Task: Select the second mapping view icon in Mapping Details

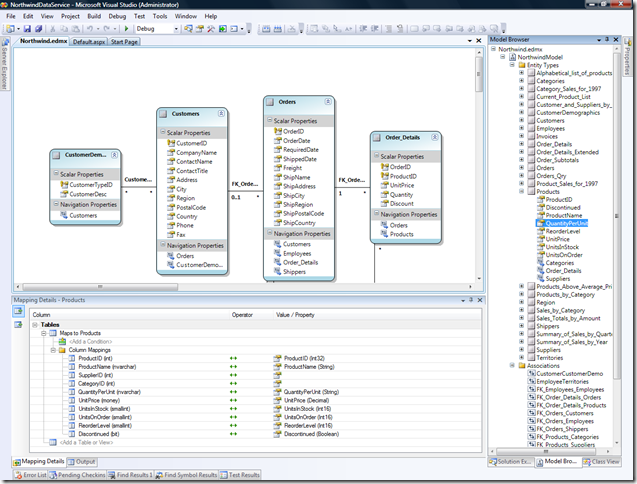Action: click(x=17, y=324)
